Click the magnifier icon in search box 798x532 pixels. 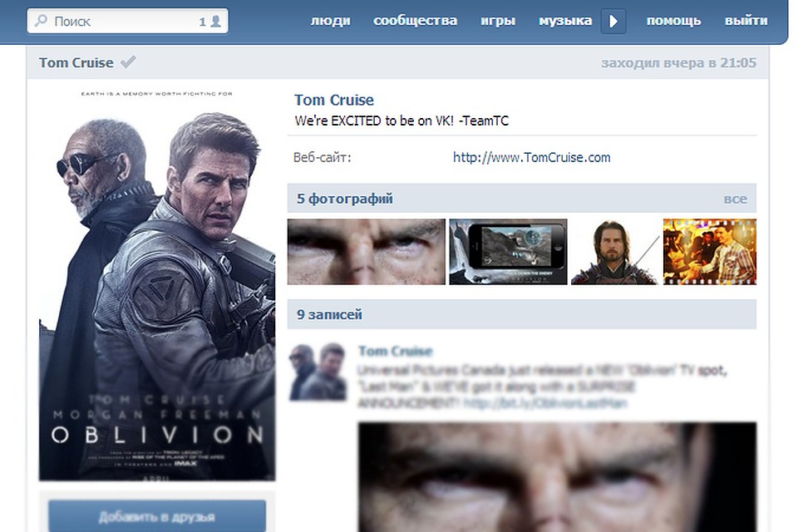[x=40, y=20]
